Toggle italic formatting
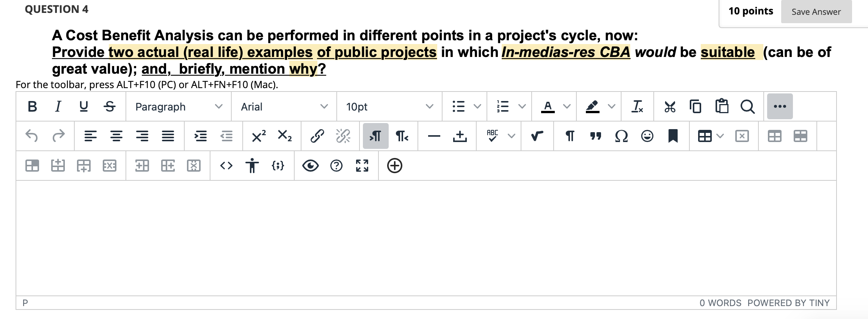The width and height of the screenshot is (868, 319). (x=58, y=106)
